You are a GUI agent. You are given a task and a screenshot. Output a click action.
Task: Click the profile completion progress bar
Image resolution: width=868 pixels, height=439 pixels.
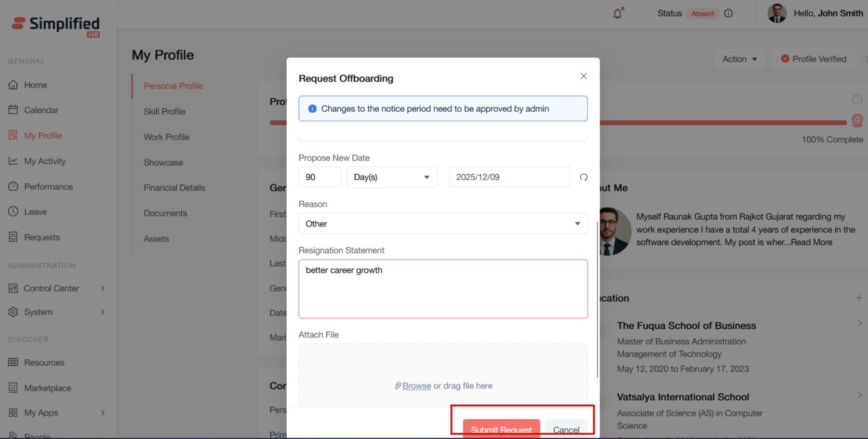tap(723, 123)
